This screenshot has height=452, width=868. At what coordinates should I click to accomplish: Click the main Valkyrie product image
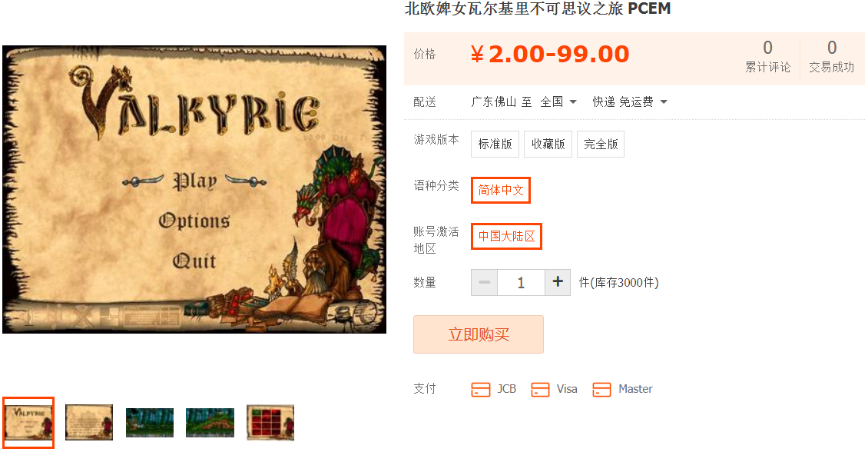click(194, 189)
